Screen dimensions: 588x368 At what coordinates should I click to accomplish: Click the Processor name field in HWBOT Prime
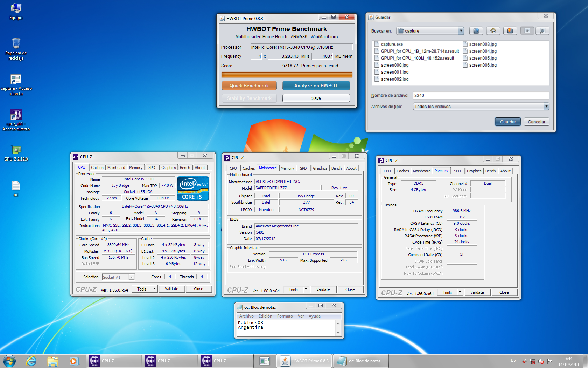pos(301,47)
